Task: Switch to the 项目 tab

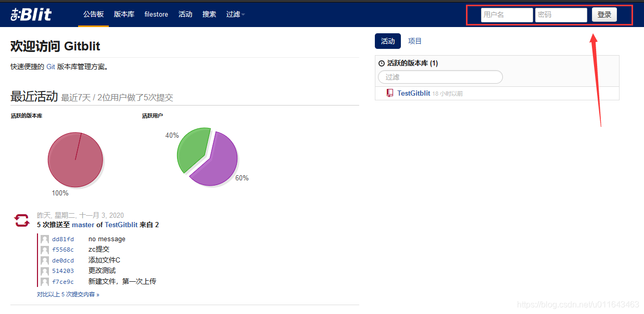Action: pos(414,41)
